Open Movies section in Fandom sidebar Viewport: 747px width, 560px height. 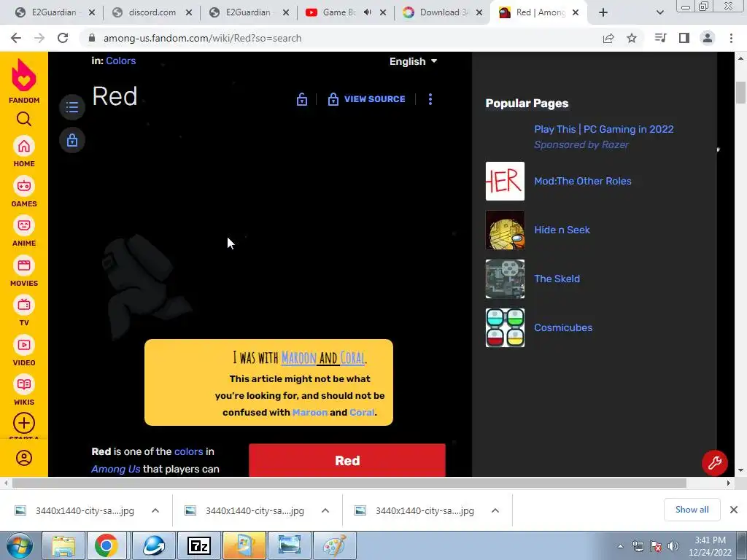(x=24, y=271)
